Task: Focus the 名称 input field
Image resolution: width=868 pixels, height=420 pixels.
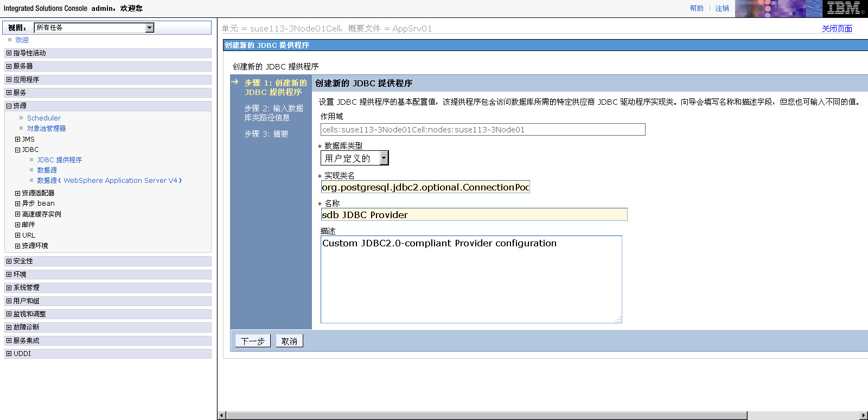Action: (474, 215)
